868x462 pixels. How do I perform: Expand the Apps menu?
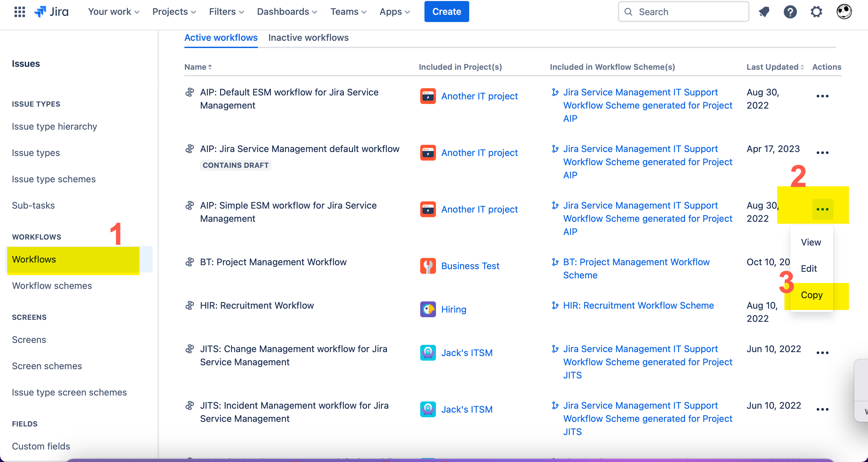coord(394,11)
